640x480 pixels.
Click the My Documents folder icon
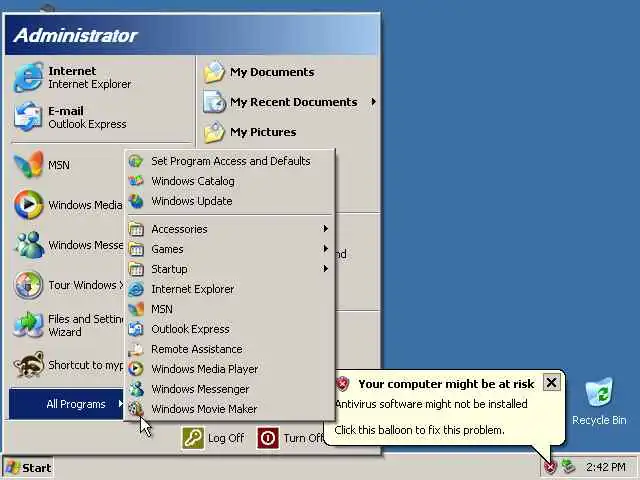[214, 72]
